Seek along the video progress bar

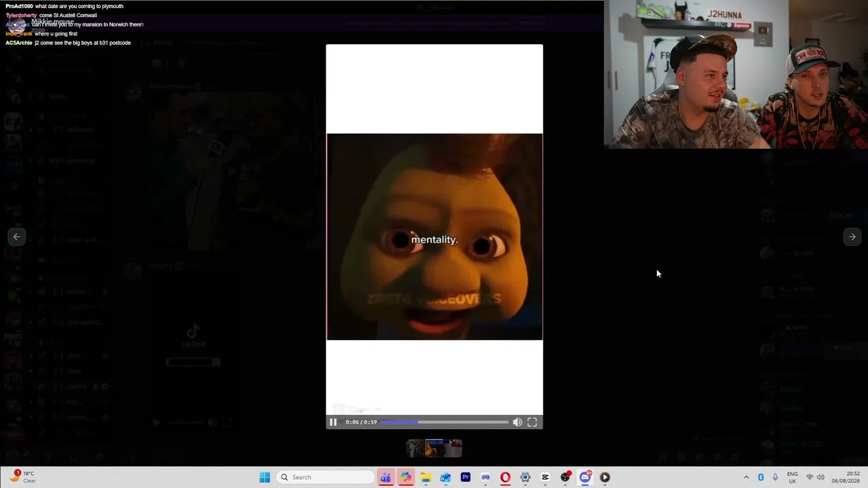pos(444,422)
